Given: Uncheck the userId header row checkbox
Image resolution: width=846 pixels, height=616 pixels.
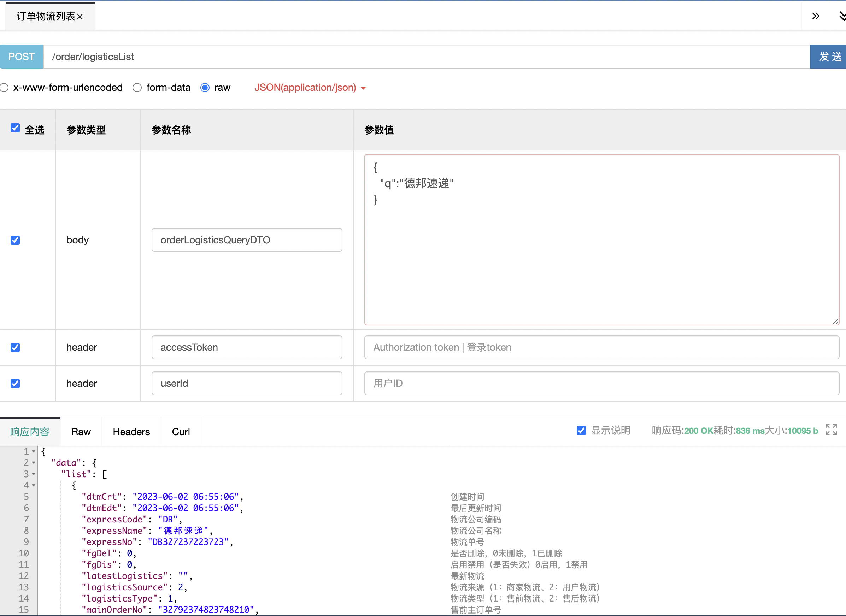Looking at the screenshot, I should click(15, 383).
